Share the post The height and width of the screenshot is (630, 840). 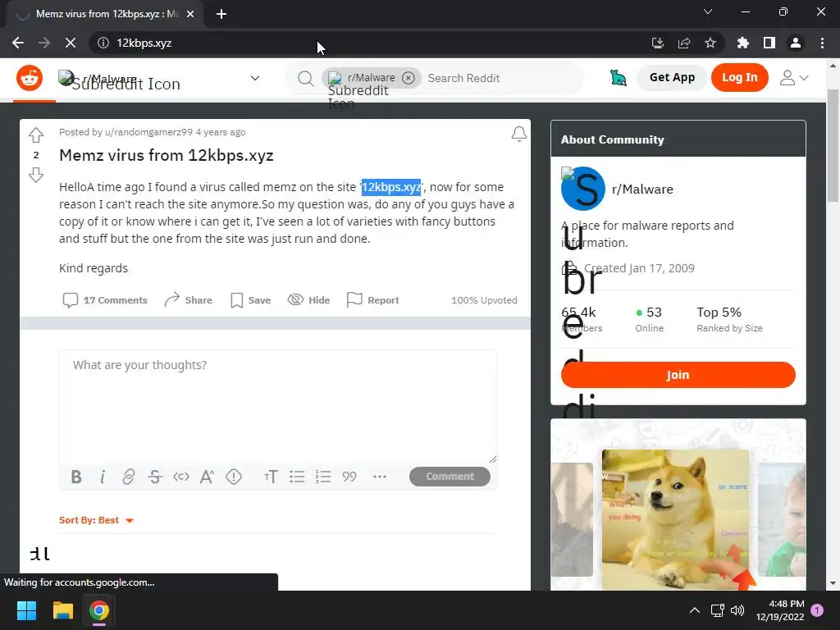click(188, 300)
